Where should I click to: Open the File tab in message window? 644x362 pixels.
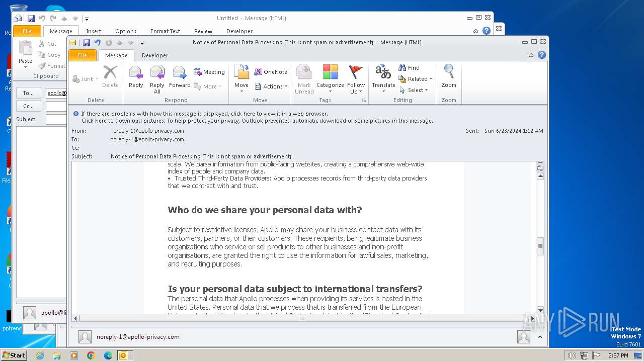[83, 55]
